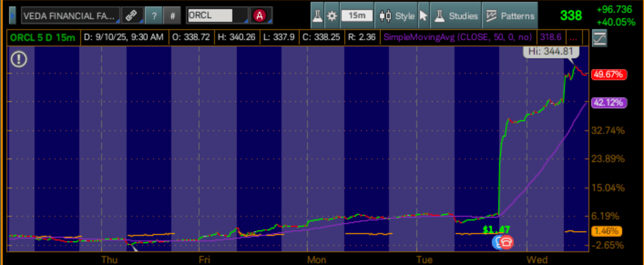
Task: Select the pointer drawing tool
Action: pyautogui.click(x=423, y=16)
